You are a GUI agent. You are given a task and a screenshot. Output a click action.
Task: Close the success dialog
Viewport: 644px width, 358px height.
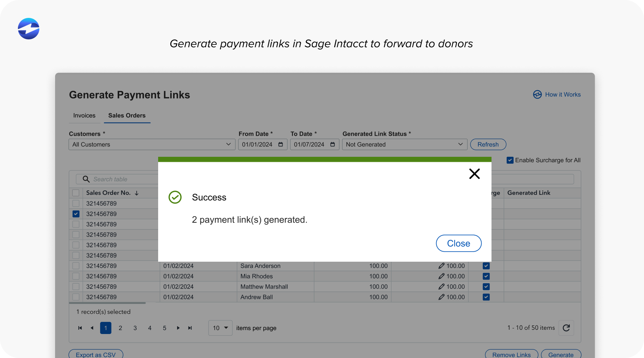458,243
